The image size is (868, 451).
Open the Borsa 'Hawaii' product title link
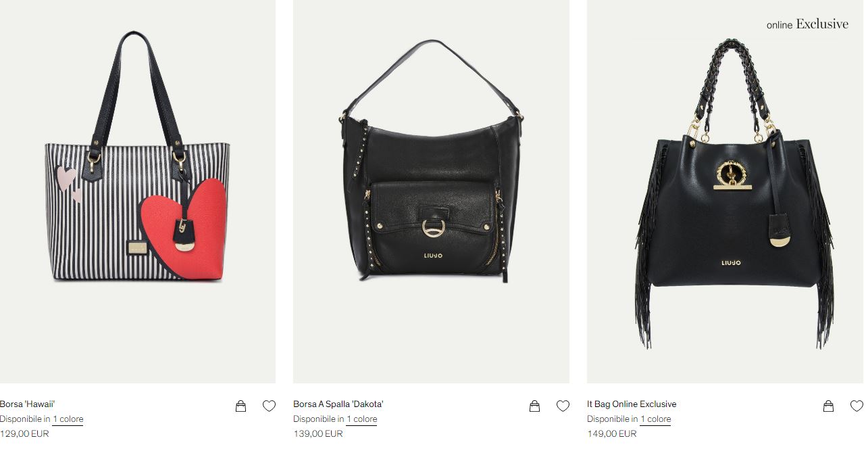point(28,404)
